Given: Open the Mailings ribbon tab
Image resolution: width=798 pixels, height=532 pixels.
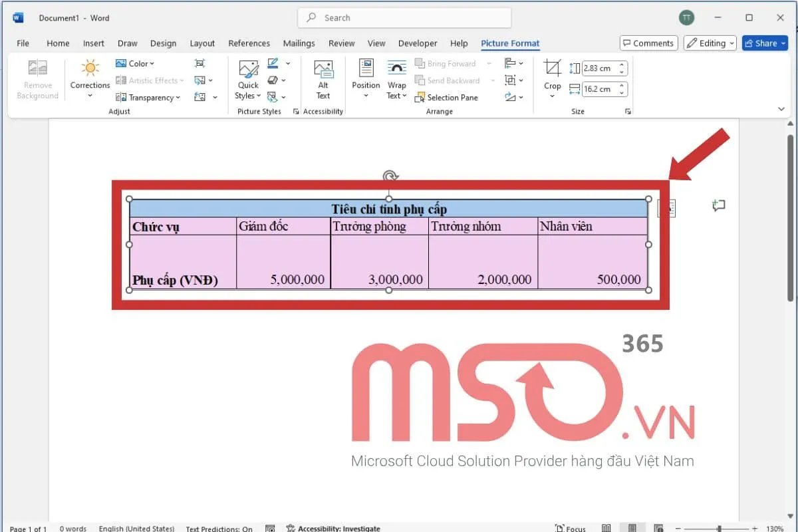Looking at the screenshot, I should (299, 43).
